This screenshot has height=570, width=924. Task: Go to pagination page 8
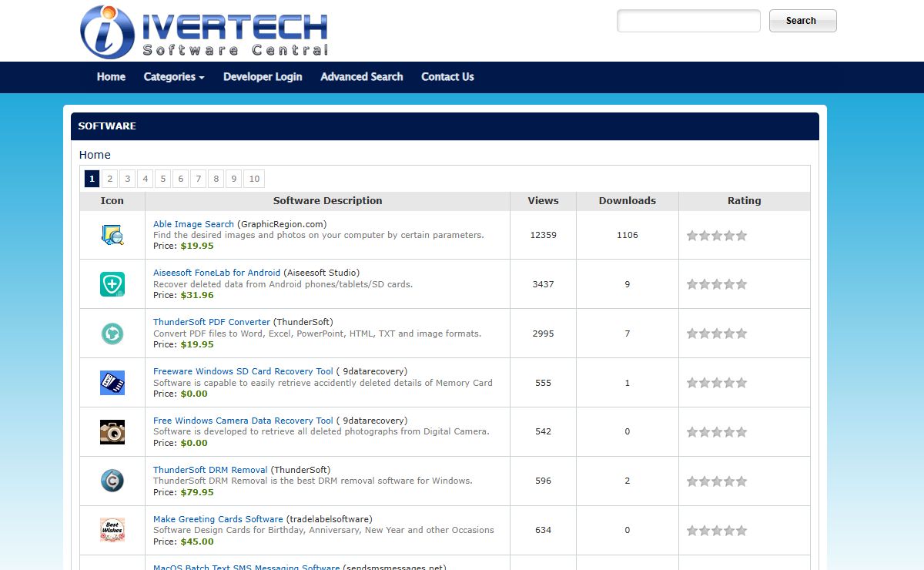216,179
